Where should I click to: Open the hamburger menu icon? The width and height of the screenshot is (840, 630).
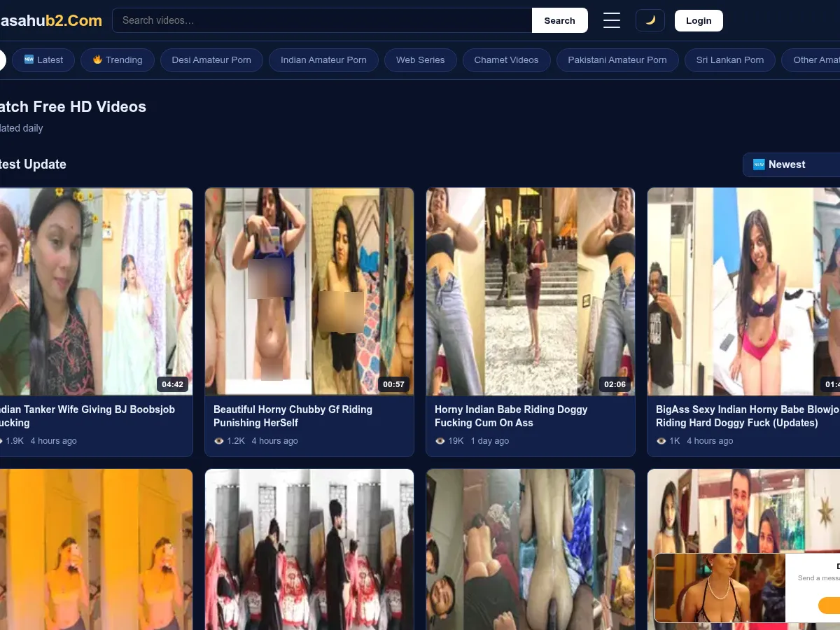pos(612,20)
